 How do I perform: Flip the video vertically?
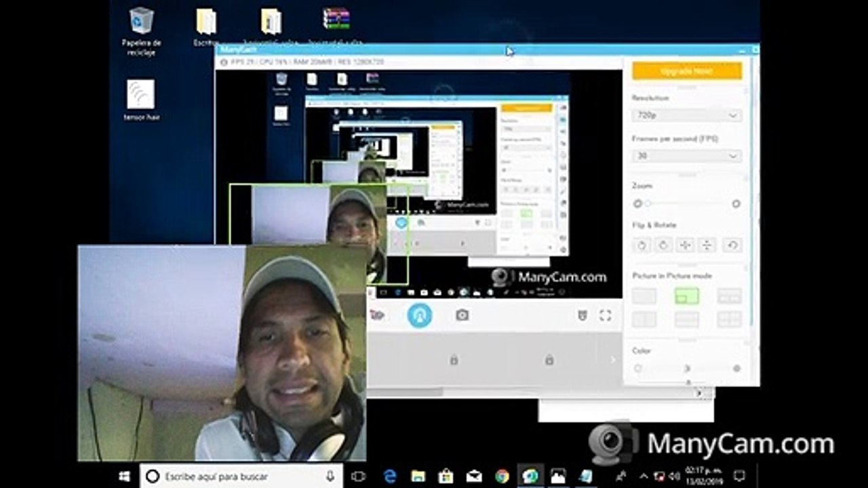[x=707, y=245]
